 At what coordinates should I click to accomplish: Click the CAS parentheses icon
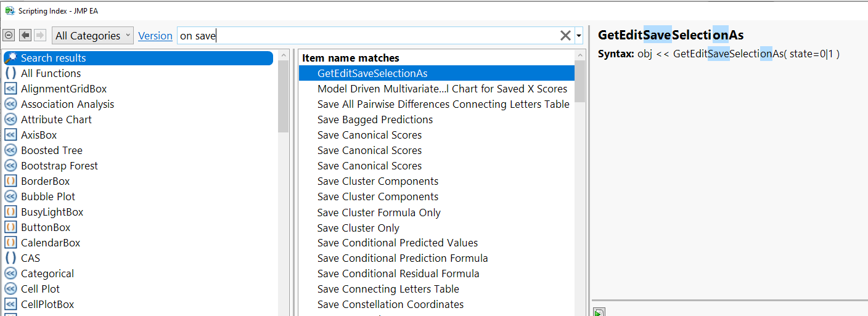click(x=10, y=258)
